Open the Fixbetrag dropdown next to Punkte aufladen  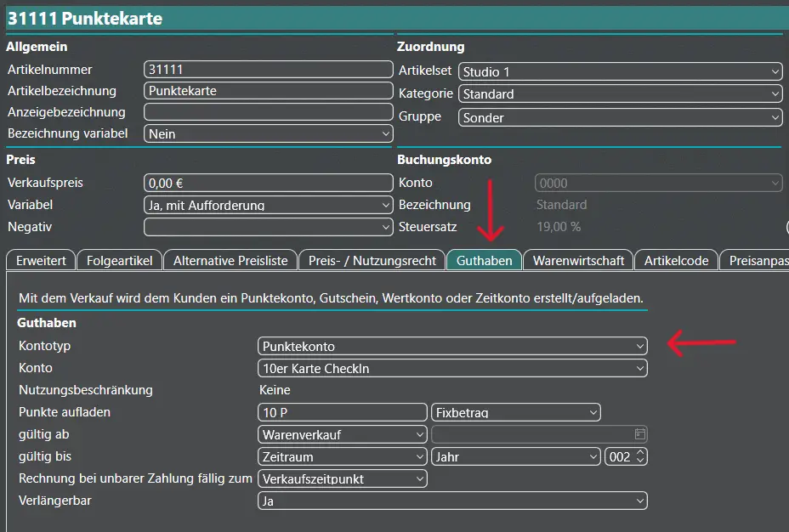pos(516,412)
